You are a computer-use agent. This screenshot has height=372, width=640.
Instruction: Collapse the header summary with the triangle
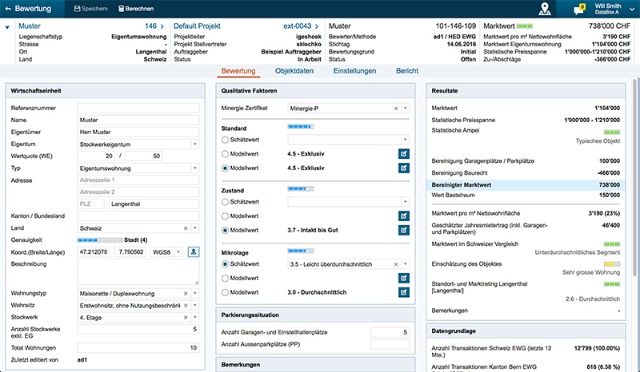point(7,27)
